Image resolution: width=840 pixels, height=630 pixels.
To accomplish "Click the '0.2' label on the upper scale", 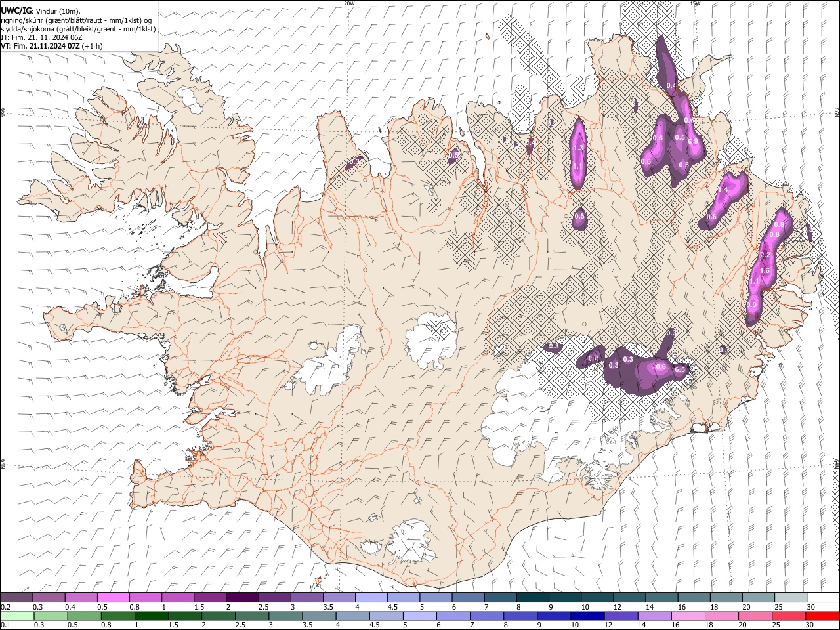I will [x=5, y=607].
